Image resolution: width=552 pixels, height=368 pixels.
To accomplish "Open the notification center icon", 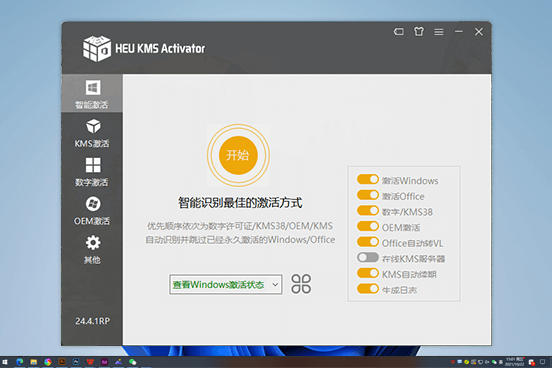I will [x=542, y=362].
